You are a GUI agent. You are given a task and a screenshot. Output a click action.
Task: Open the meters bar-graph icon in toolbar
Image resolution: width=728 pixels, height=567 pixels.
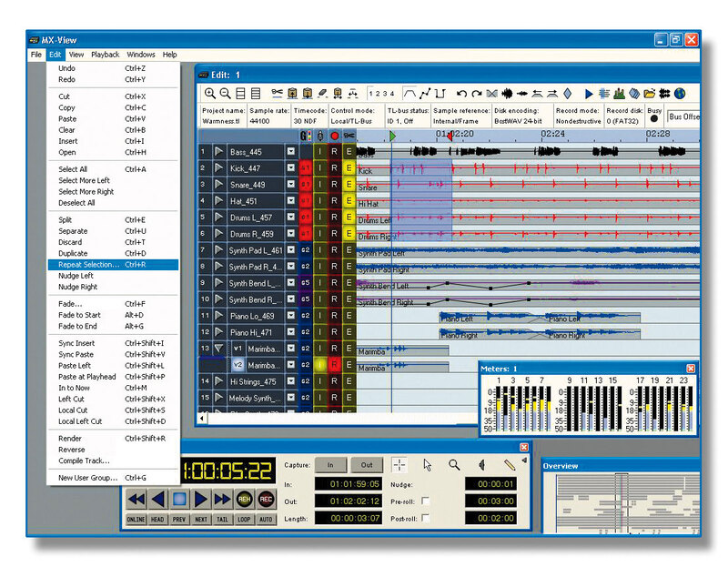tap(619, 94)
